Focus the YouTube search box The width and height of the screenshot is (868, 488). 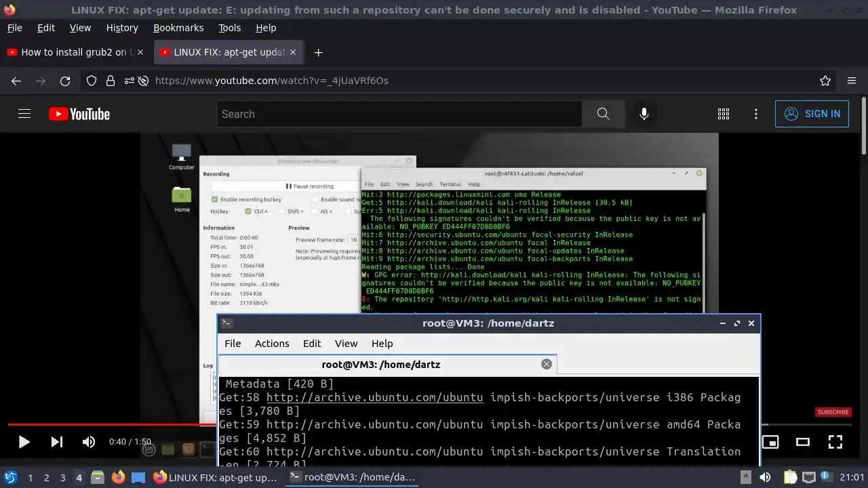point(399,114)
